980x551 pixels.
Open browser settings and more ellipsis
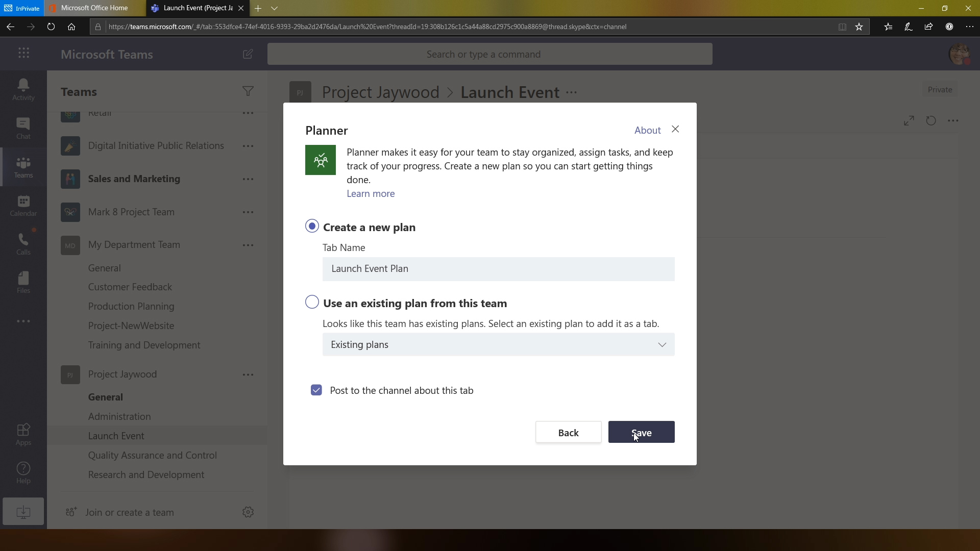click(969, 27)
